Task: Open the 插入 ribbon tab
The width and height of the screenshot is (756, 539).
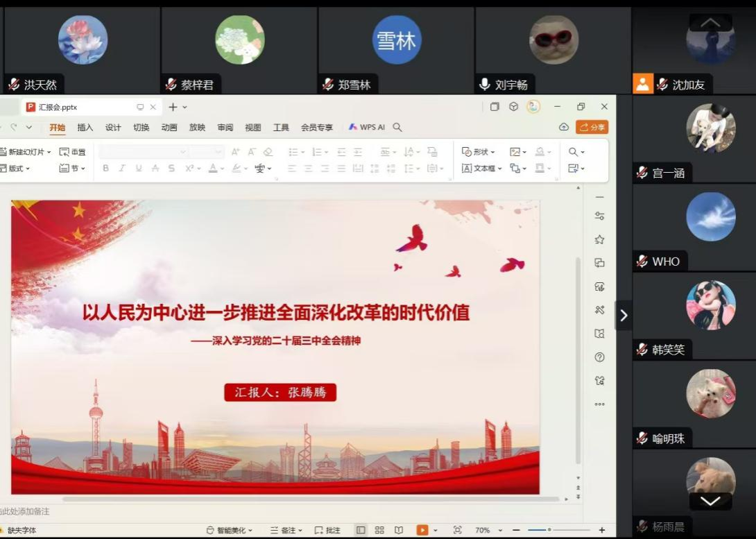Action: pos(85,128)
